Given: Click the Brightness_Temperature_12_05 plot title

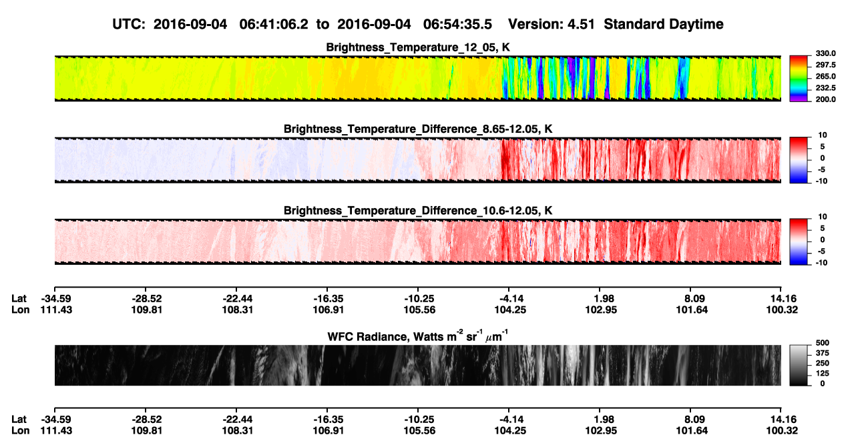Looking at the screenshot, I should [x=418, y=47].
